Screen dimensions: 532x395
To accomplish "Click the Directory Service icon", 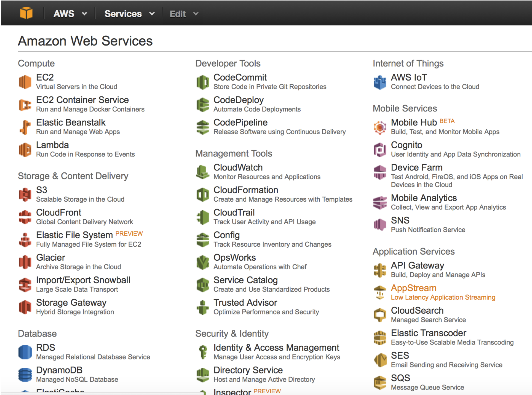I will [x=203, y=375].
